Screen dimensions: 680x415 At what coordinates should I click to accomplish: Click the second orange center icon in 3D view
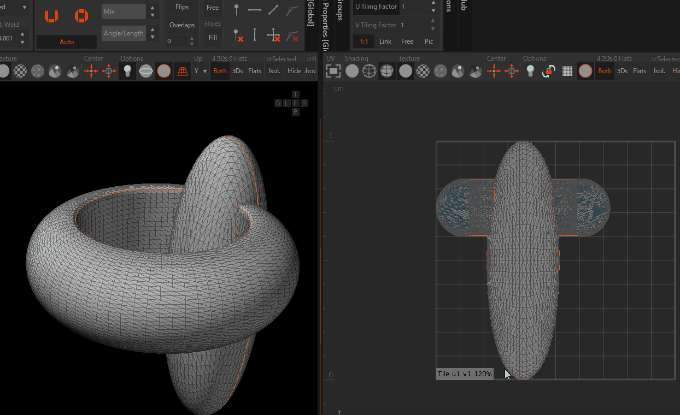(109, 71)
